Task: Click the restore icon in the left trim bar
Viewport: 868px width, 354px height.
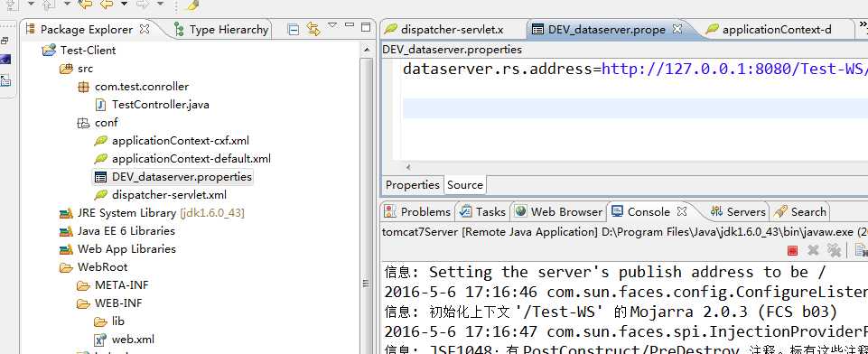Action: 5,41
